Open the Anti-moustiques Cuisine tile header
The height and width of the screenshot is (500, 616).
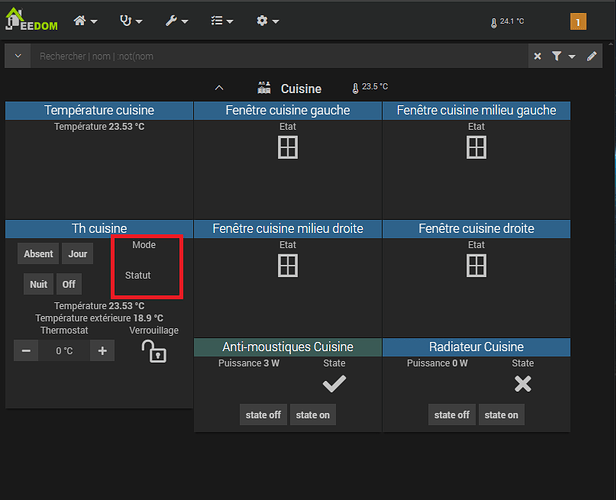click(288, 347)
